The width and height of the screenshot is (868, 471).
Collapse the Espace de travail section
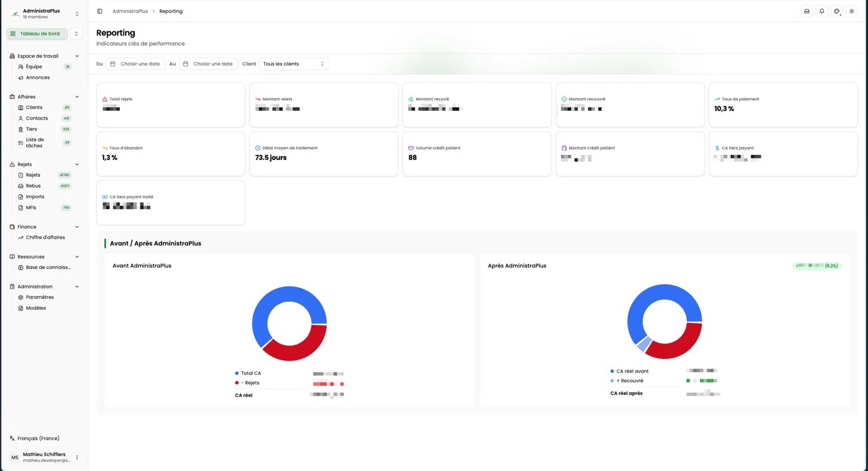coord(77,56)
